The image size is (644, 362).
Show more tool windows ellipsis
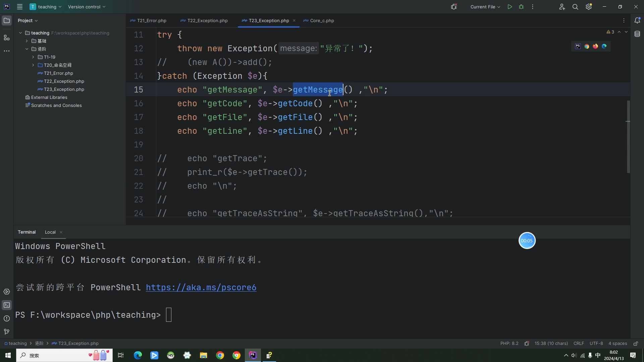(x=7, y=51)
